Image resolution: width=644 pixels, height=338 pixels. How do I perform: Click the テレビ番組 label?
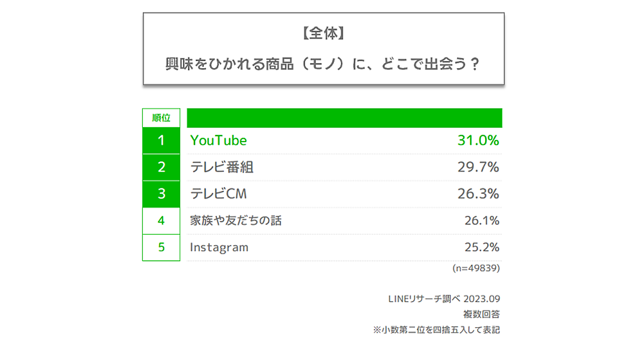(x=222, y=167)
